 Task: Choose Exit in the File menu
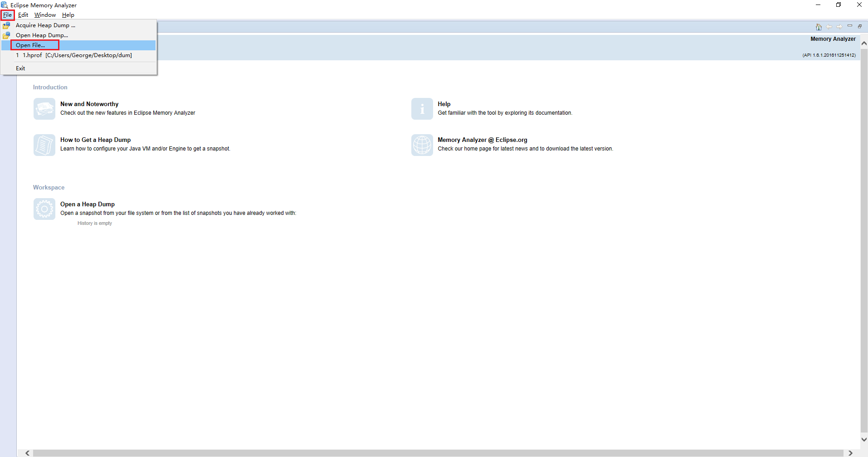79,68
